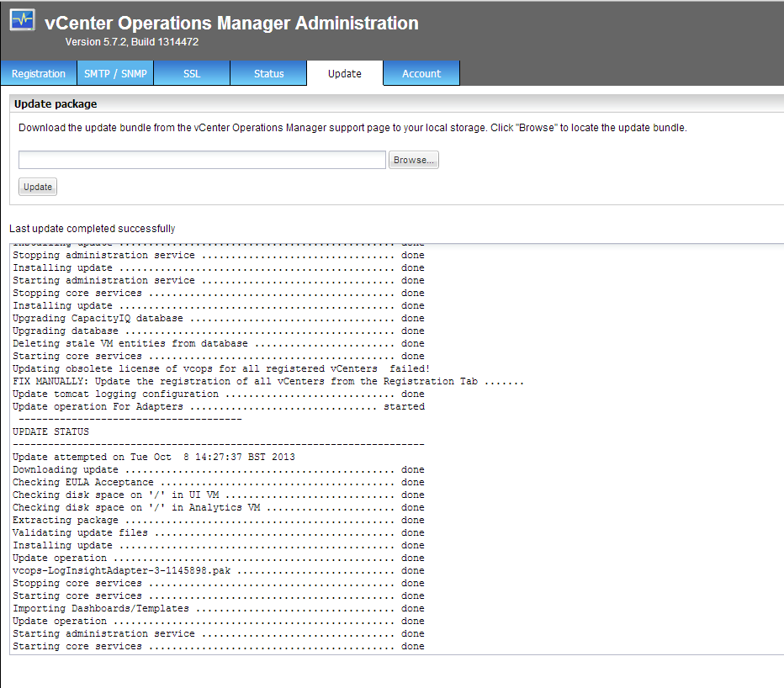Image resolution: width=784 pixels, height=688 pixels.
Task: Click the FIX MANUALLY line in the log
Action: [x=268, y=381]
